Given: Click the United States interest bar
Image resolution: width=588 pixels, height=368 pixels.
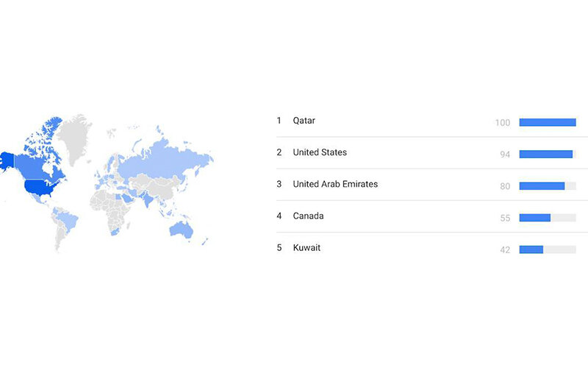Looking at the screenshot, I should [x=548, y=154].
